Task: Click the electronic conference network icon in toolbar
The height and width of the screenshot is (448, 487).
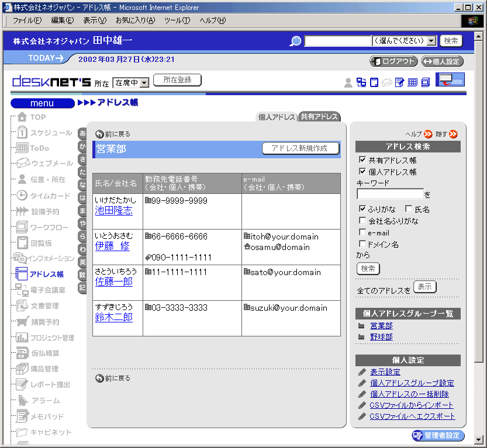Action: [361, 82]
